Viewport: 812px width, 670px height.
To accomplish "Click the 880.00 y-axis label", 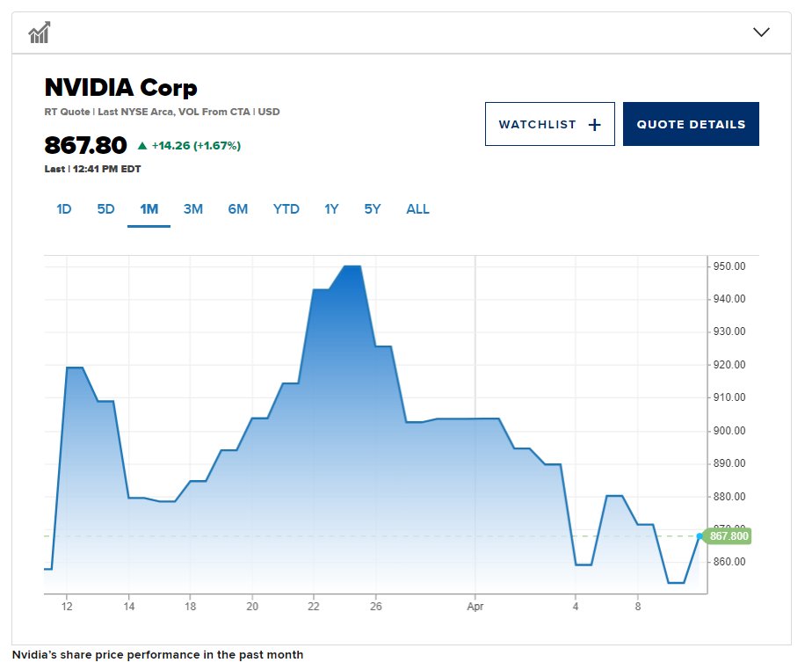I will click(729, 497).
